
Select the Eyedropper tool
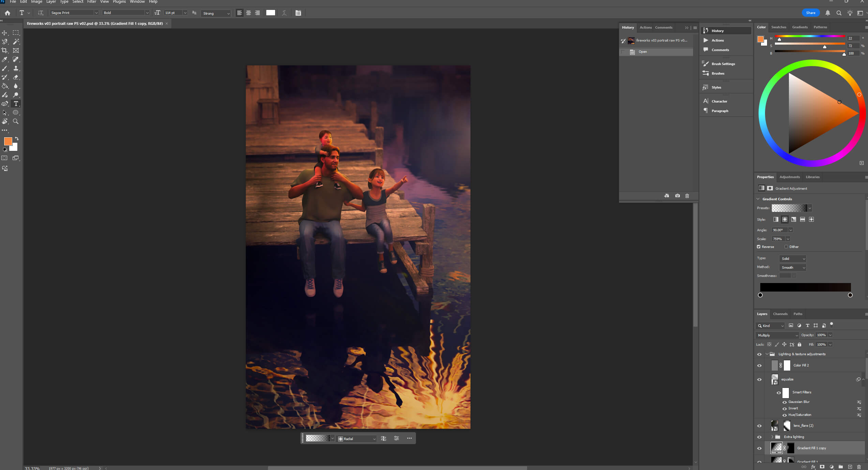tap(5, 59)
